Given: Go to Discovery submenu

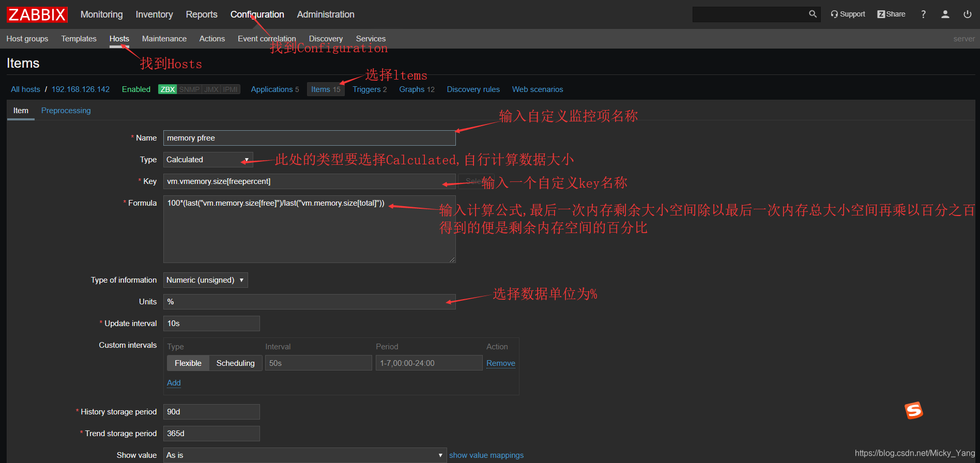Looking at the screenshot, I should [326, 39].
